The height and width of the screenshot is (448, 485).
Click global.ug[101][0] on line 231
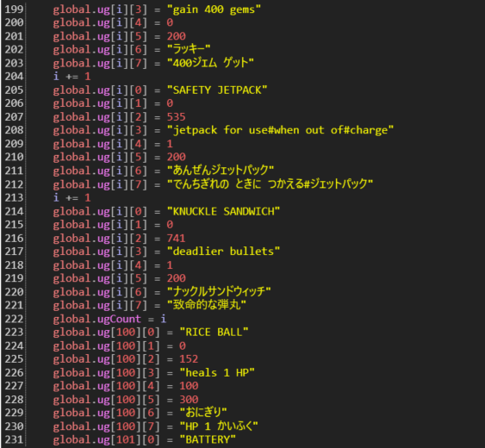[107, 440]
